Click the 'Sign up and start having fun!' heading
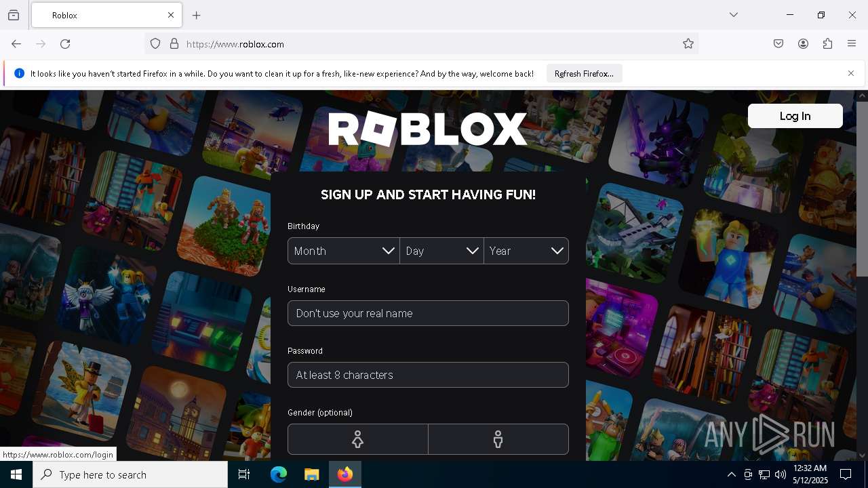The height and width of the screenshot is (488, 868). coord(428,195)
